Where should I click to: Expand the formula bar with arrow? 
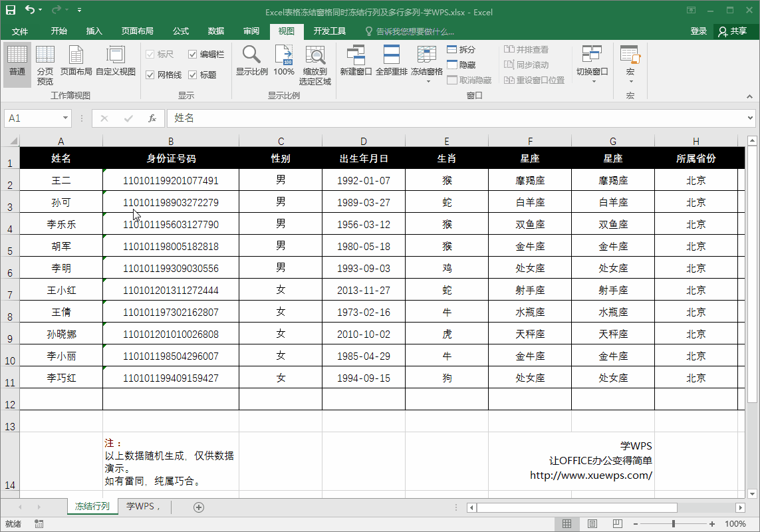point(750,118)
